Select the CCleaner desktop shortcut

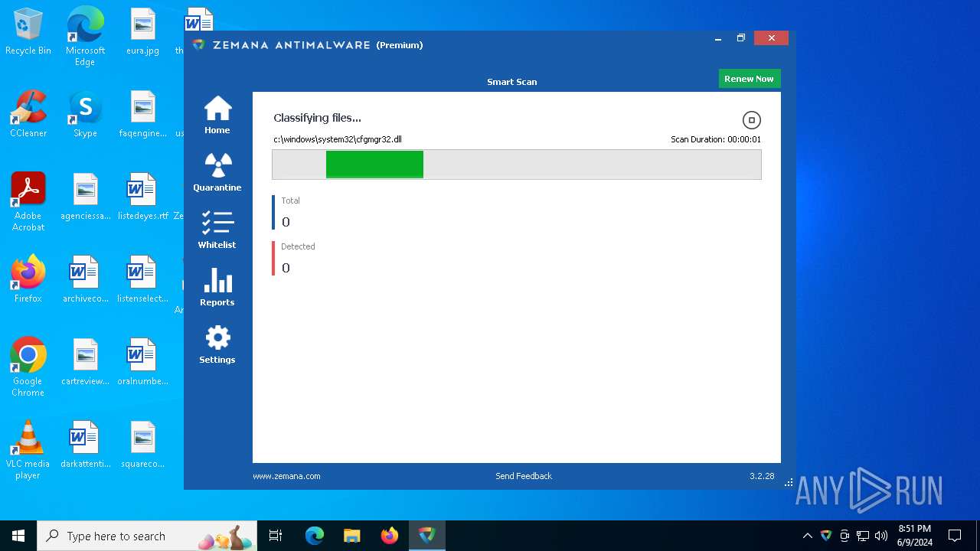coord(28,114)
